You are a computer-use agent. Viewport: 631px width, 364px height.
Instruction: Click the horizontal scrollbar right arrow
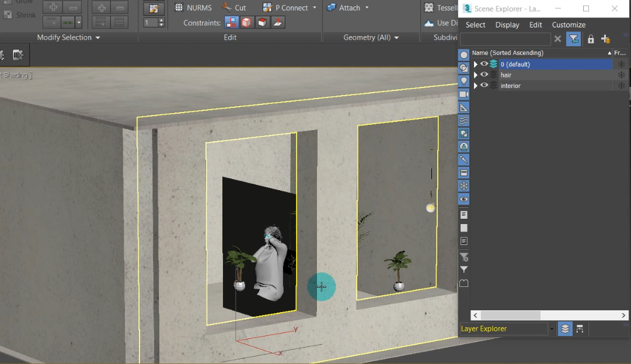coord(623,316)
